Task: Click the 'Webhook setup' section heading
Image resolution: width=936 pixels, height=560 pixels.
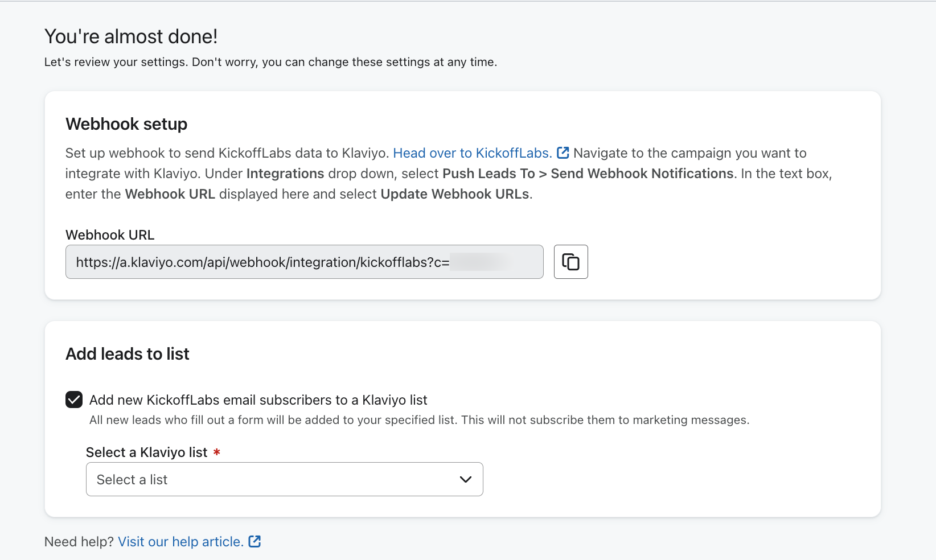Action: tap(126, 124)
